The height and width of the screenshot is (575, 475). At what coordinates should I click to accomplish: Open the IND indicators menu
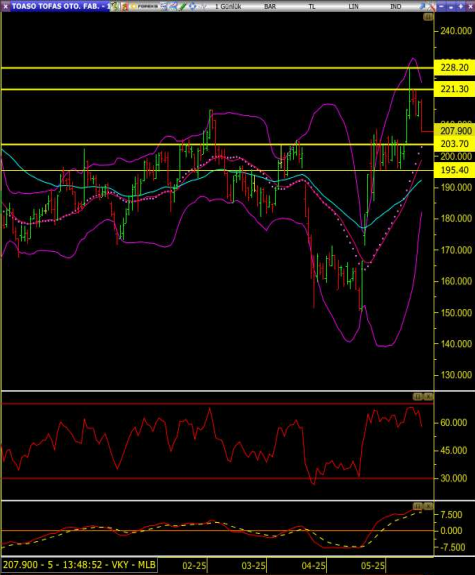[x=395, y=7]
